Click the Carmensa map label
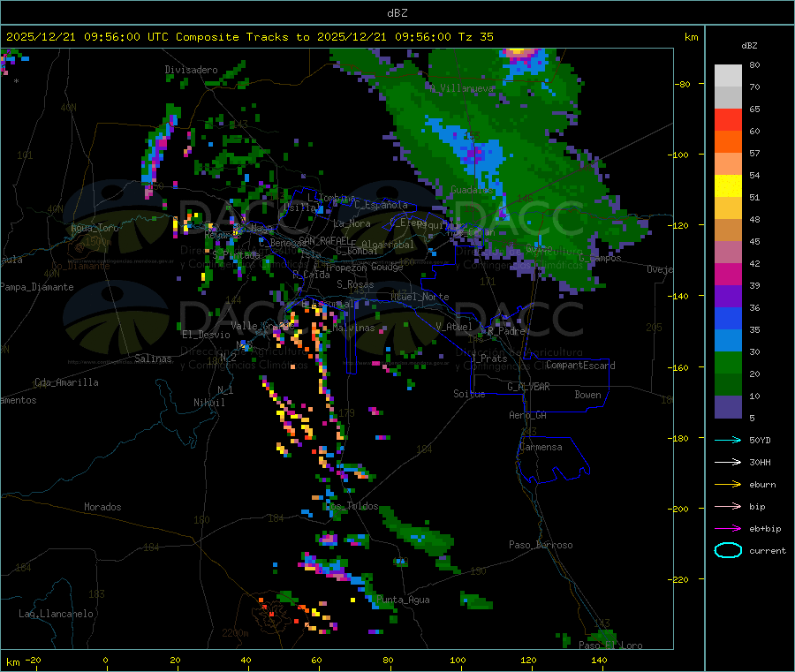 [x=541, y=447]
